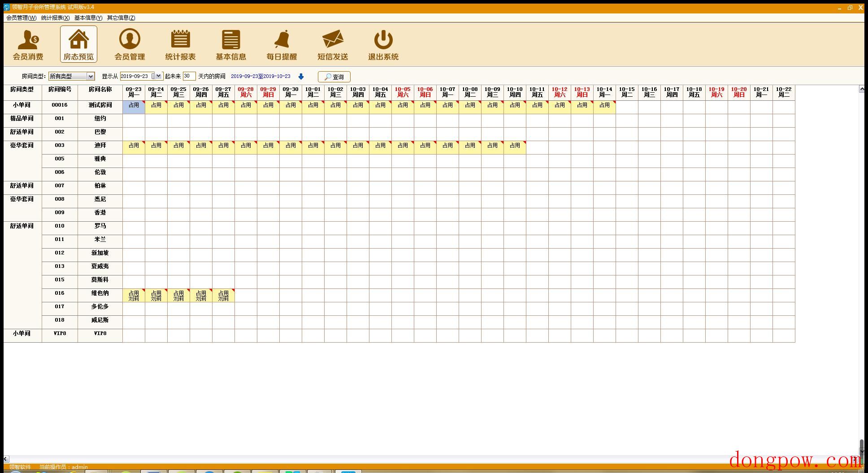
Task: Select the 房态预览 house icon
Action: [78, 44]
